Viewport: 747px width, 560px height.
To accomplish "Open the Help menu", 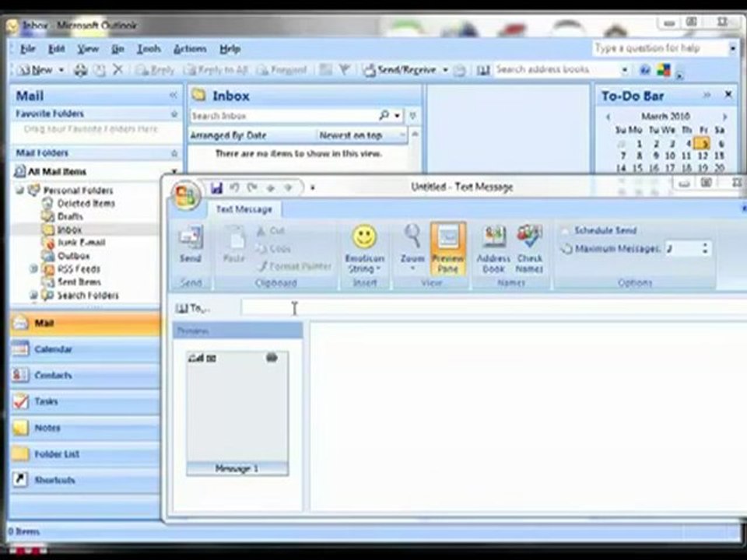I will coord(230,48).
